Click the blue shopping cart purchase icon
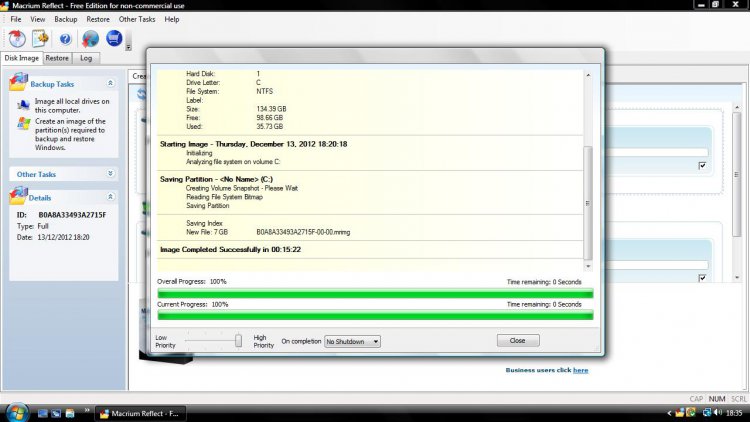Viewport: 750px width, 422px height. (x=114, y=38)
